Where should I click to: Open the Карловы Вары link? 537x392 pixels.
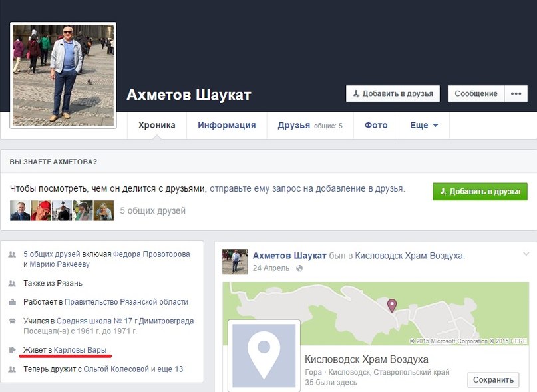80,350
